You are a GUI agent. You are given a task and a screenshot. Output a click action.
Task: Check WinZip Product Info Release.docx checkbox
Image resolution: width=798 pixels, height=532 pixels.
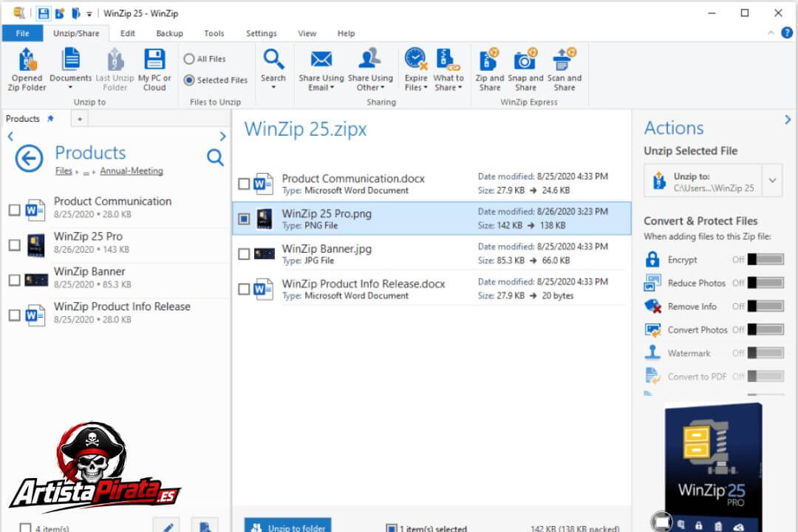point(245,289)
